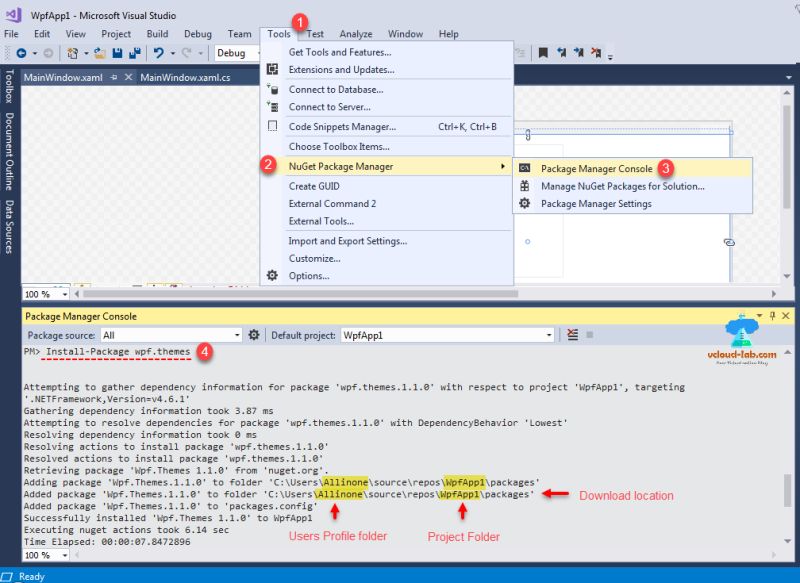Toggle the New Project icon dropdown
The width and height of the screenshot is (800, 583).
pos(85,53)
